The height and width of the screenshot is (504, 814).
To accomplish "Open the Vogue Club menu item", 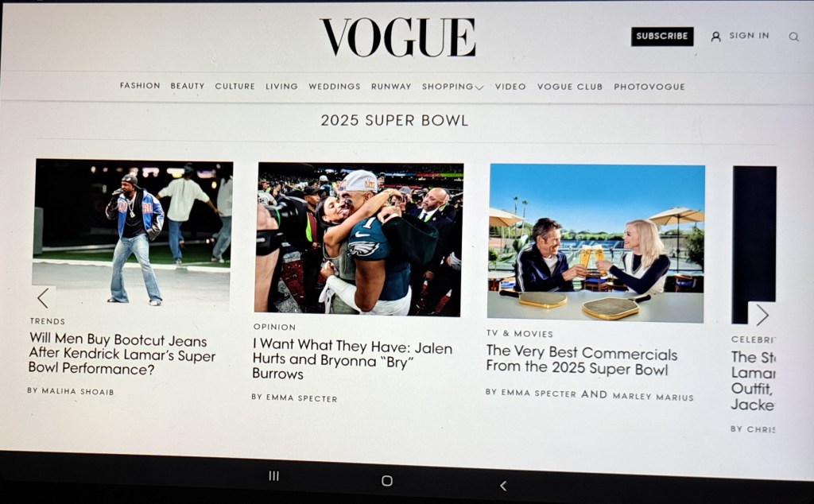I will coord(569,87).
